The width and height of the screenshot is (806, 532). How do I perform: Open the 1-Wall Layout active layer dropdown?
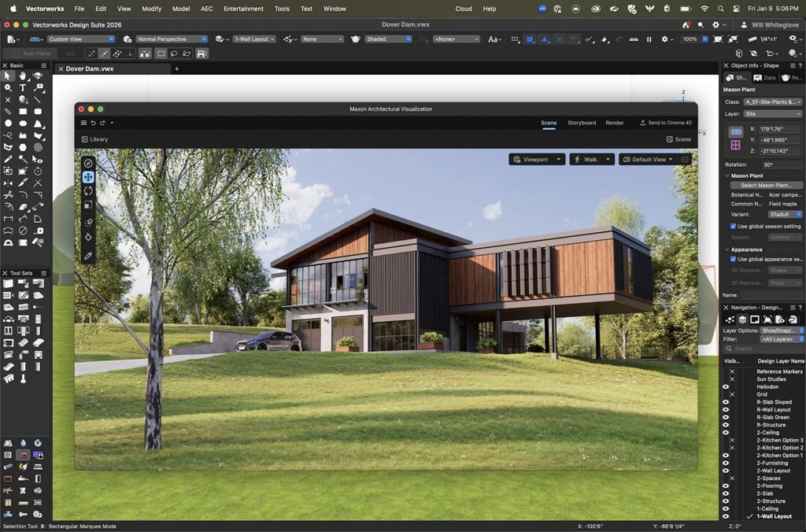(x=254, y=39)
